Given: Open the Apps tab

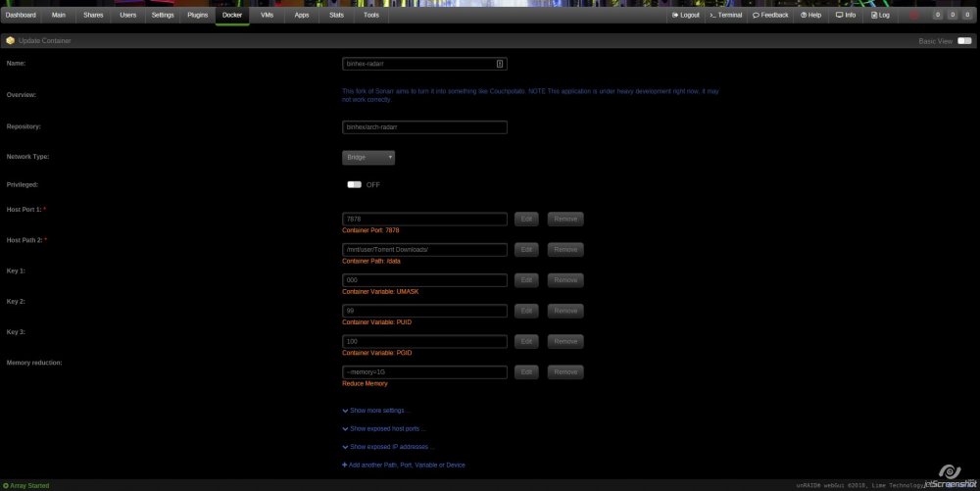Looking at the screenshot, I should (301, 15).
